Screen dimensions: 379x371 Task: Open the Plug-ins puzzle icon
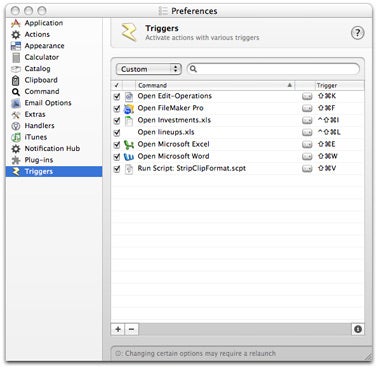pos(16,160)
